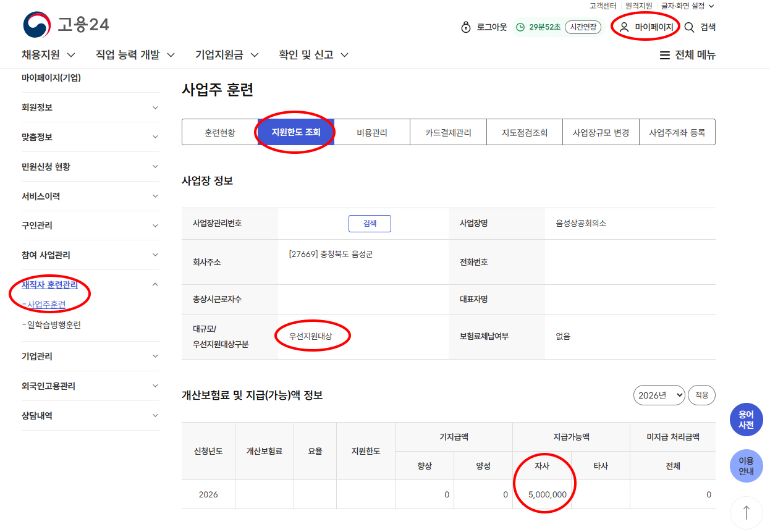Expand 채용지원 top menu
This screenshot has height=532, width=770.
click(x=48, y=55)
